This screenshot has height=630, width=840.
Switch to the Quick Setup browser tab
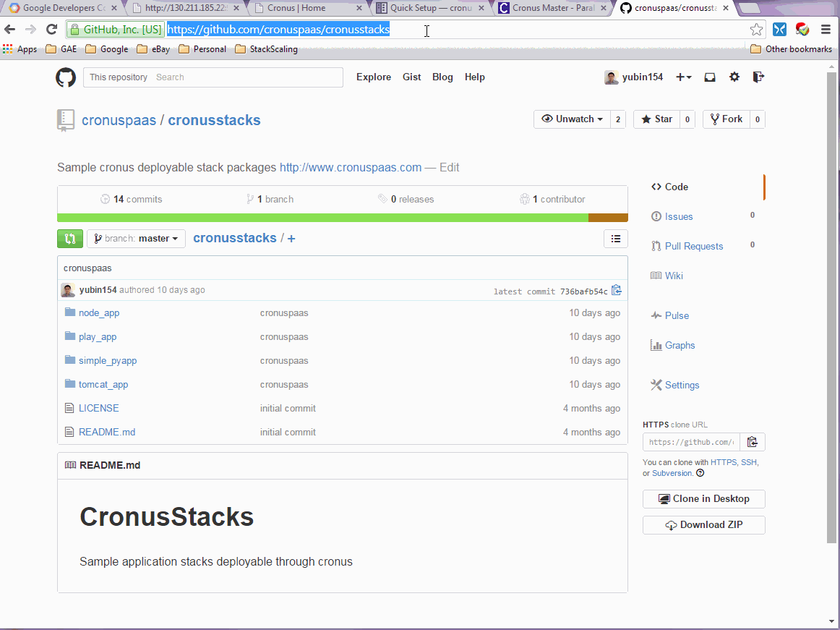(x=431, y=8)
